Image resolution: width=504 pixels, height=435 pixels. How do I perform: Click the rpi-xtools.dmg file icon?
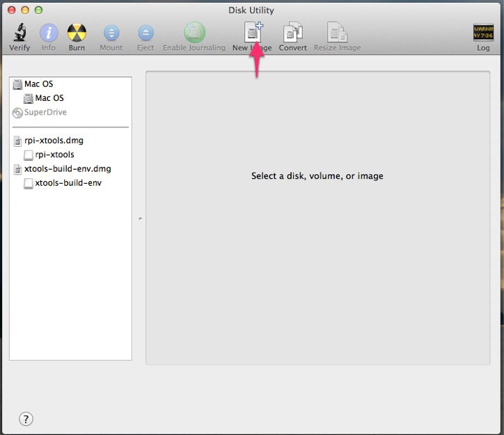17,141
